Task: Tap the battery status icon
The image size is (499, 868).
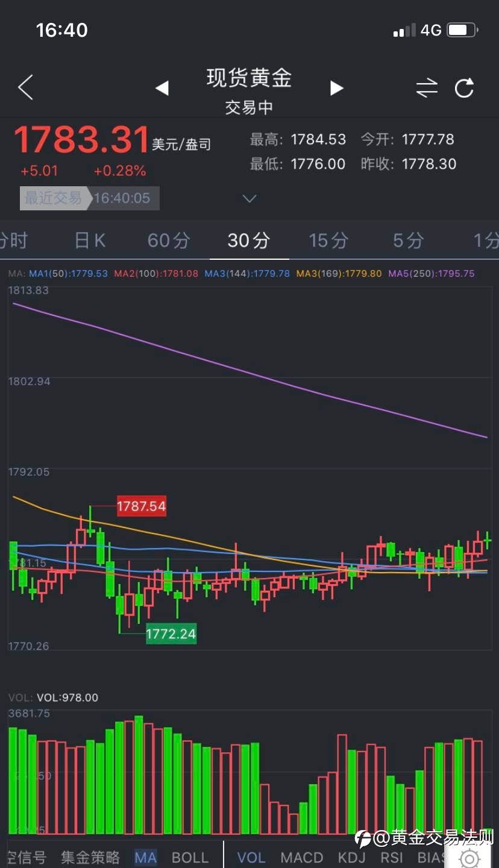Action: [463, 30]
